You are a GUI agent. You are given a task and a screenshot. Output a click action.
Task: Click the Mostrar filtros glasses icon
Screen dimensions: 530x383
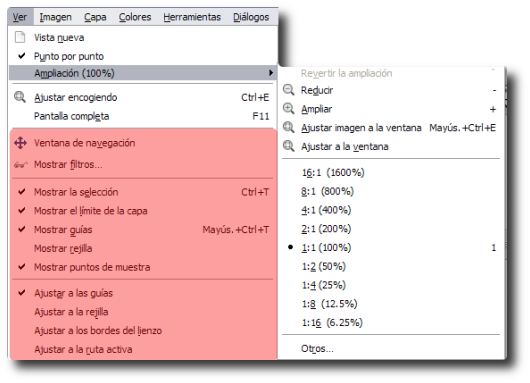(21, 165)
